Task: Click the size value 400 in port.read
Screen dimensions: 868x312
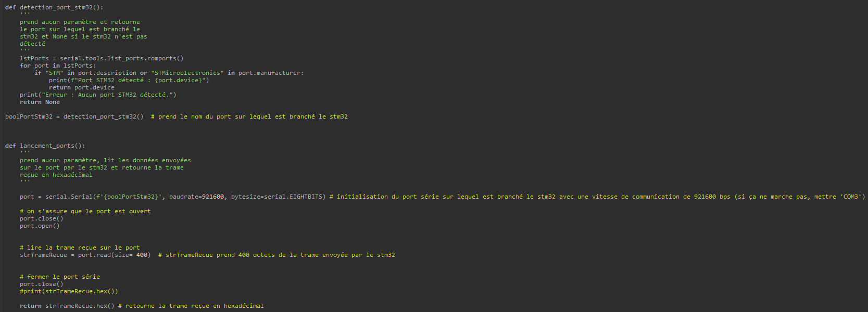Action: click(x=142, y=255)
